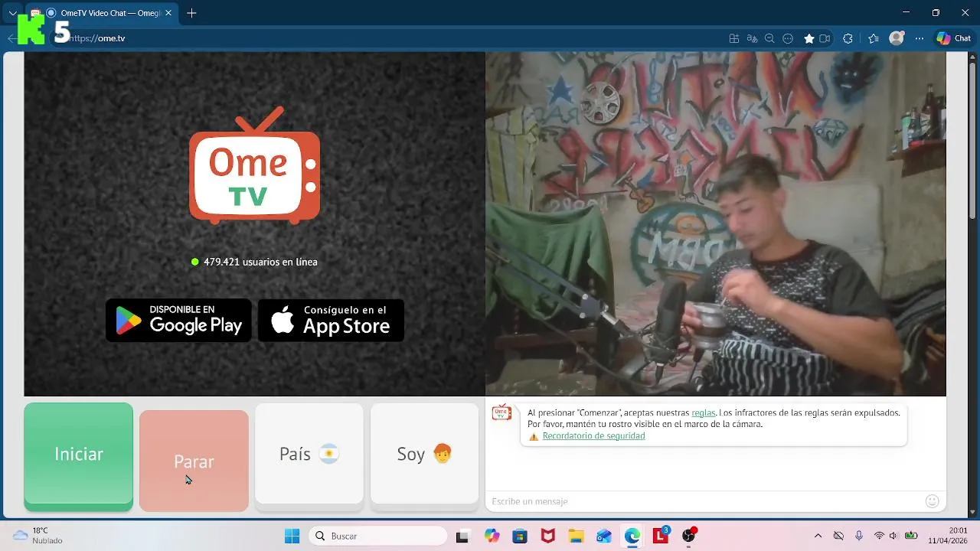Open the reglas link

(703, 412)
